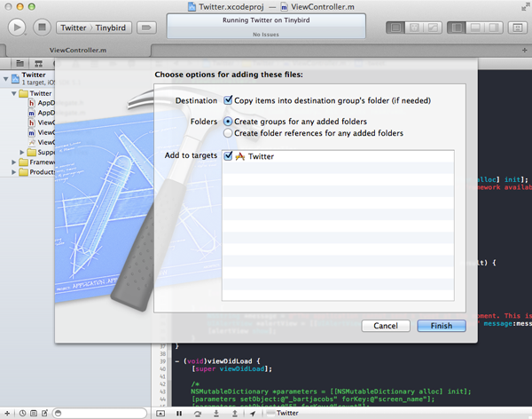Pause program execution in the debug bar
The height and width of the screenshot is (419, 532).
point(179,413)
